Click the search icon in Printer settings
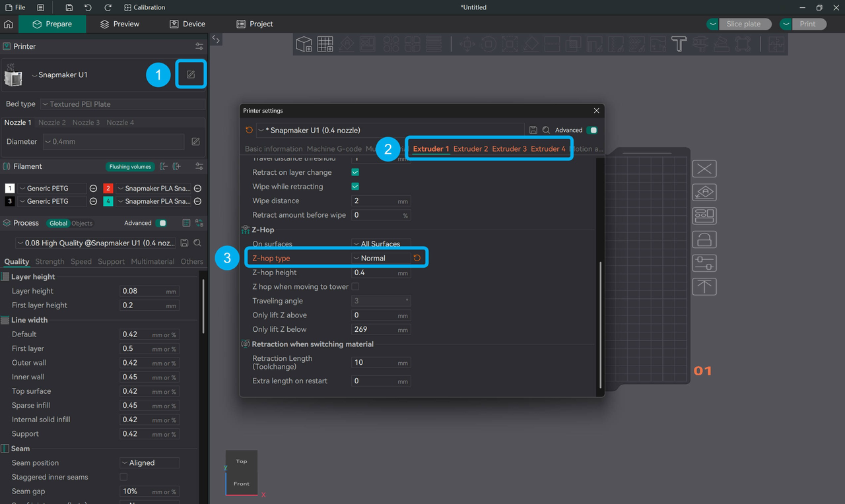The width and height of the screenshot is (845, 504). click(x=546, y=131)
